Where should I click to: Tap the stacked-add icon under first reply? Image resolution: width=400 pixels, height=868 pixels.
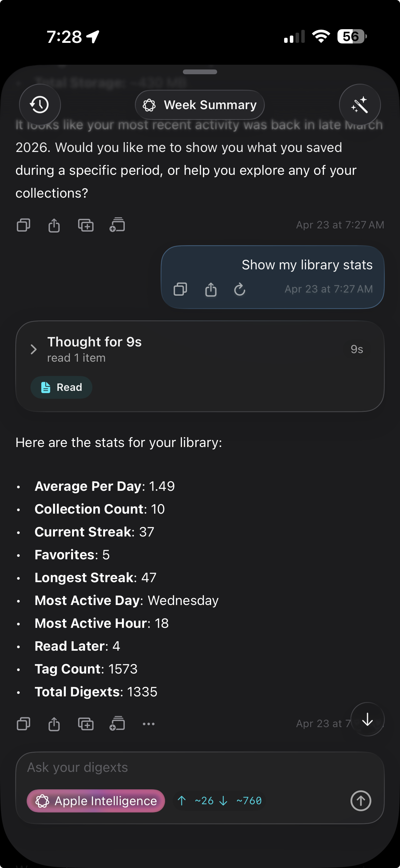tap(117, 225)
